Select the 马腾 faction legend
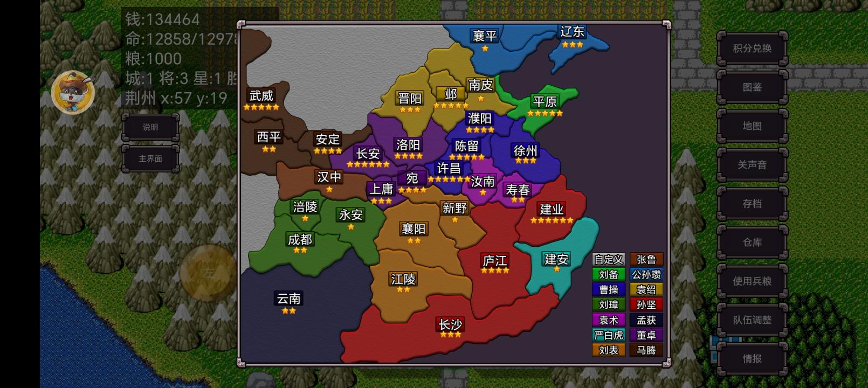This screenshot has height=388, width=868. tap(646, 350)
